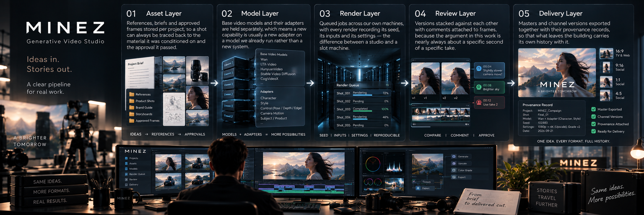Open the Project Brief document
Screen dimensions: 644x215
coord(140,73)
